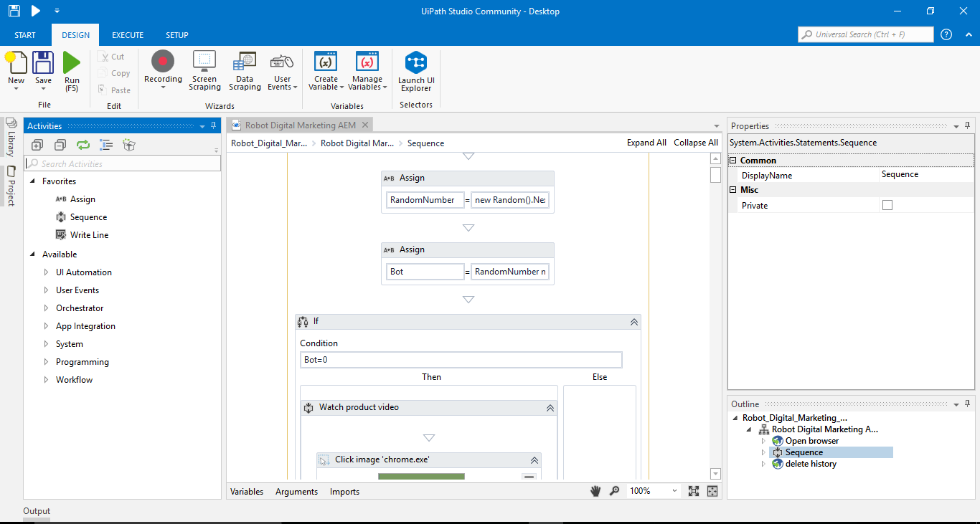This screenshot has width=980, height=524.
Task: Collapse all activities in the Activities panel
Action: click(60, 145)
